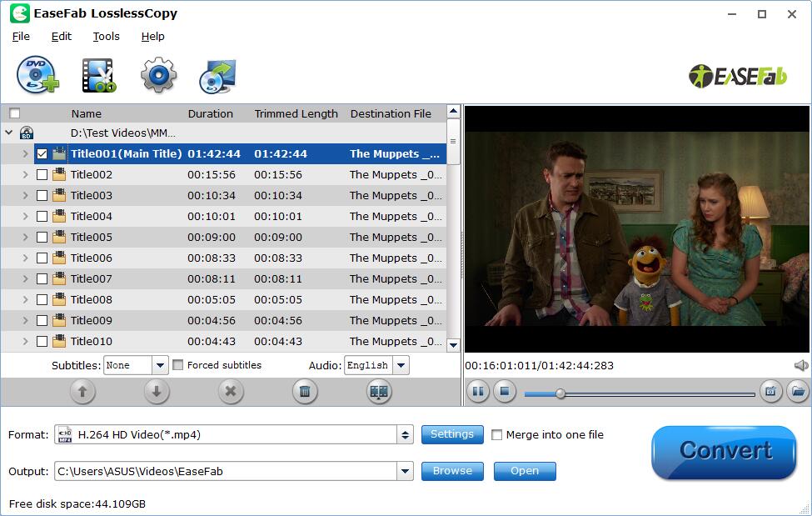Enable the Forced subtitles checkbox
812x516 pixels.
click(178, 365)
